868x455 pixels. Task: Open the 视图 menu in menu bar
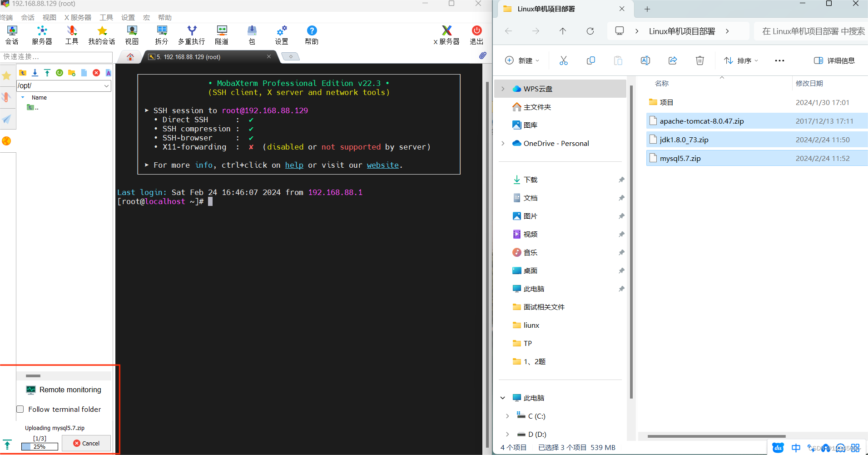pyautogui.click(x=50, y=17)
